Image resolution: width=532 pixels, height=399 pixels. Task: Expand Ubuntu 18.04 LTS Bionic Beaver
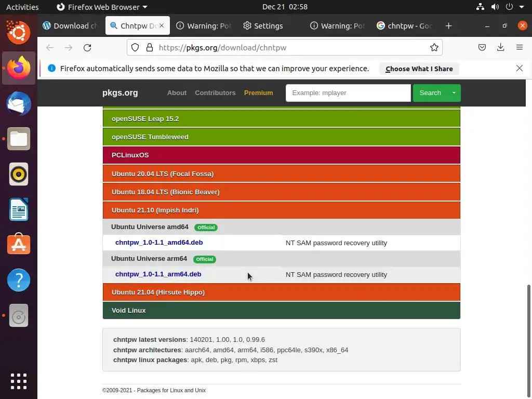281,192
